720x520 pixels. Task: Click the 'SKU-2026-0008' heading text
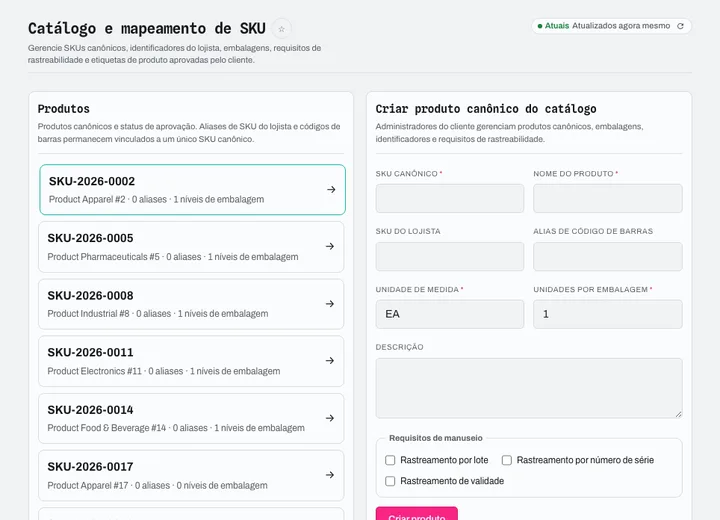coord(90,295)
